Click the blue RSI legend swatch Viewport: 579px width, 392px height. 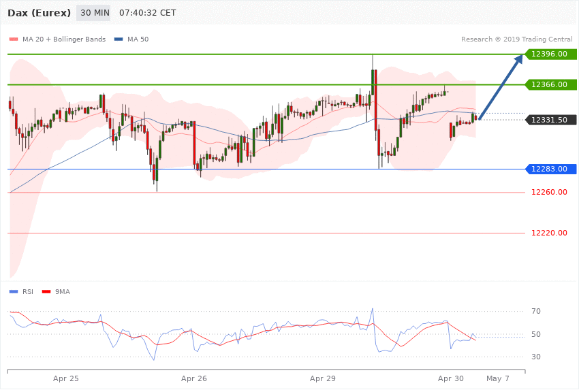pos(14,292)
